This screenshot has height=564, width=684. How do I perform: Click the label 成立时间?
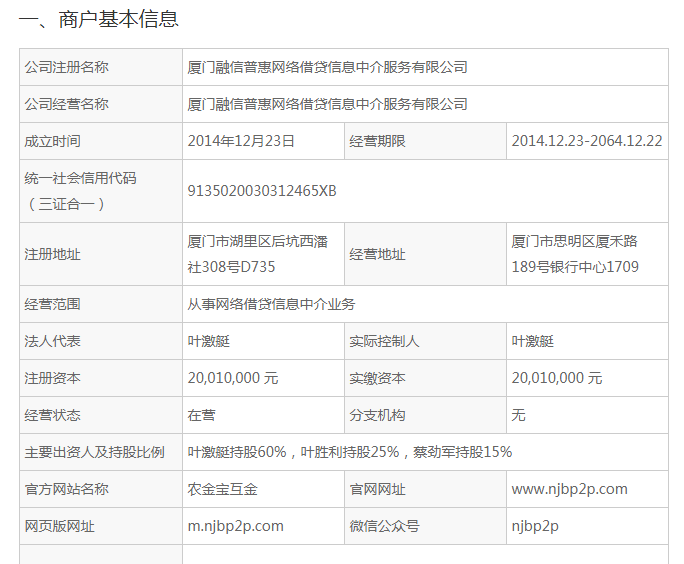52,141
